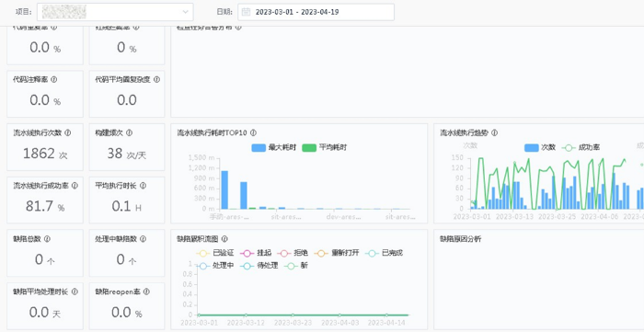The width and height of the screenshot is (644, 332).
Task: Toggle 平均耗时 legend series
Action: tap(324, 148)
